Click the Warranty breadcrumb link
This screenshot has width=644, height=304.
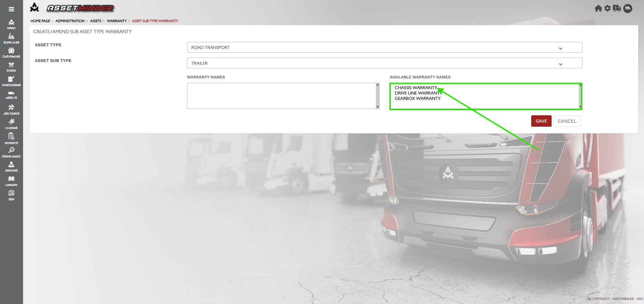[x=116, y=21]
